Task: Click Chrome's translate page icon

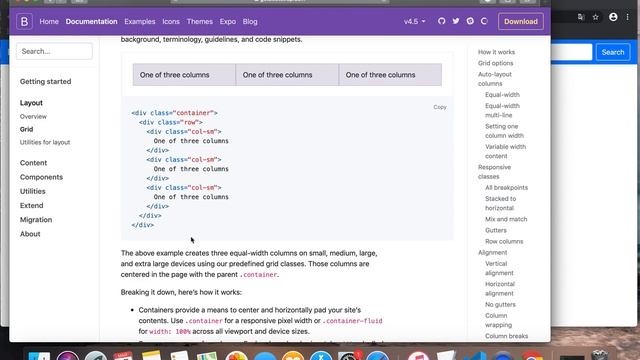Action: [581, 17]
